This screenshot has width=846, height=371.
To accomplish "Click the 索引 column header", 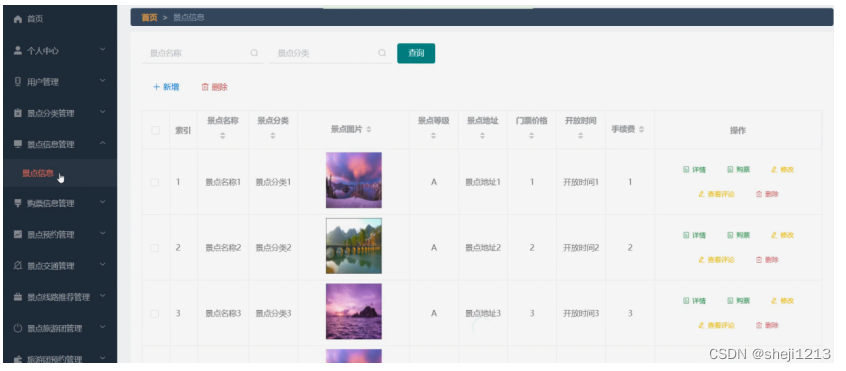I will click(183, 130).
